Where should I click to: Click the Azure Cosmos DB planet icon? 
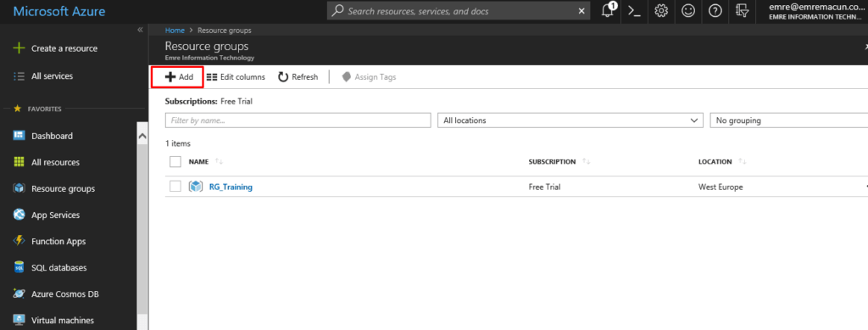[19, 294]
